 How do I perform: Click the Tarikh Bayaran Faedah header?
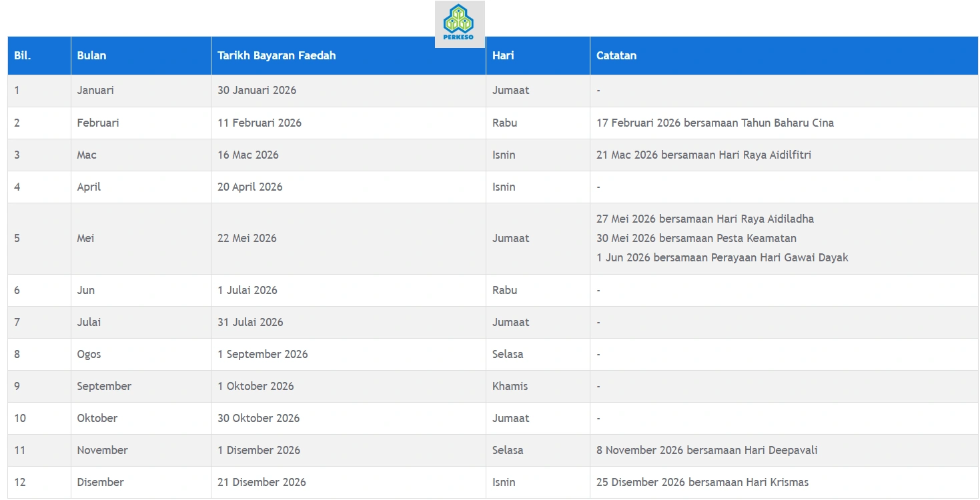pos(276,55)
